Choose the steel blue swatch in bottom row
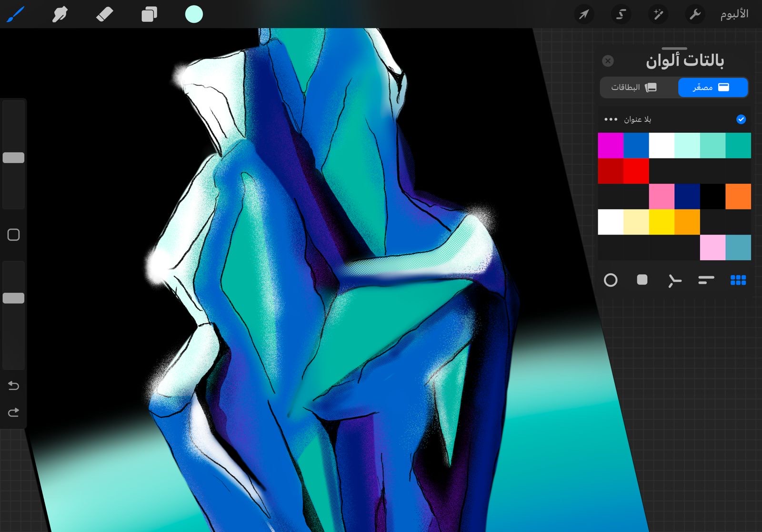Image resolution: width=762 pixels, height=532 pixels. (738, 247)
